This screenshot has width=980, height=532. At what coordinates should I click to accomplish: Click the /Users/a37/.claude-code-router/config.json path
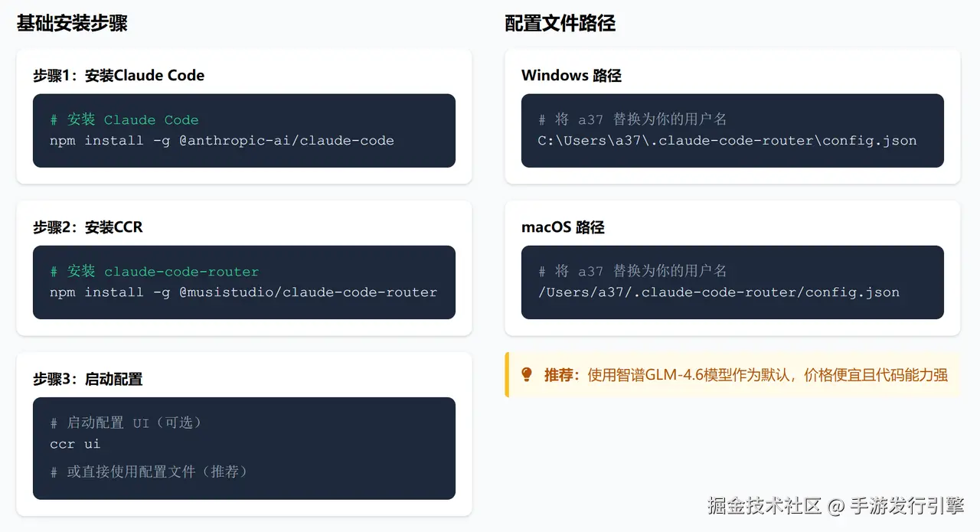click(x=719, y=292)
